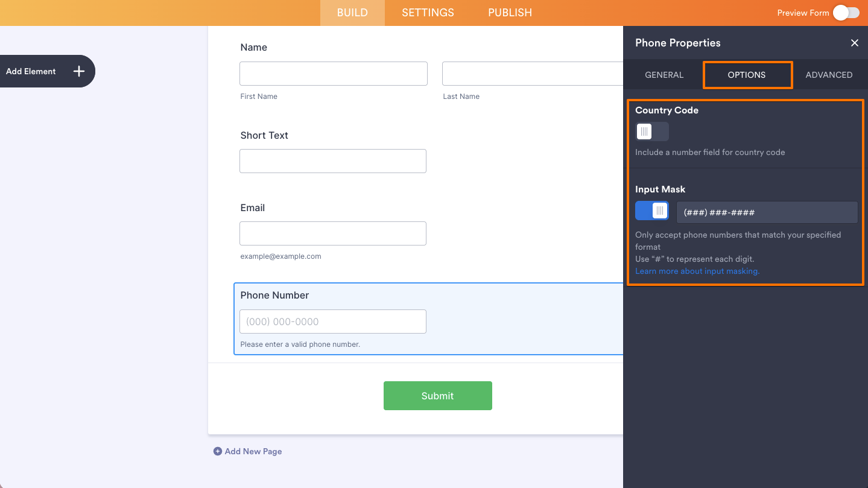This screenshot has height=488, width=868.
Task: Click the Add New Page plus icon
Action: (x=218, y=451)
